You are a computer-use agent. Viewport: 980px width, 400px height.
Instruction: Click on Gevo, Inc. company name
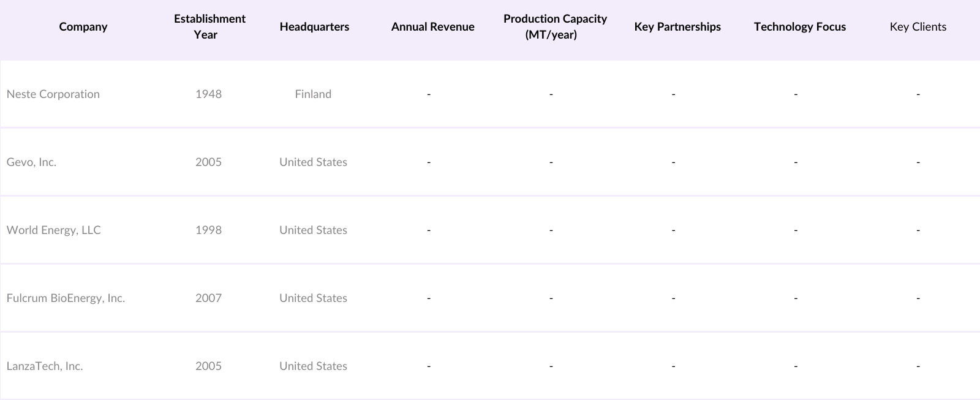pyautogui.click(x=31, y=162)
